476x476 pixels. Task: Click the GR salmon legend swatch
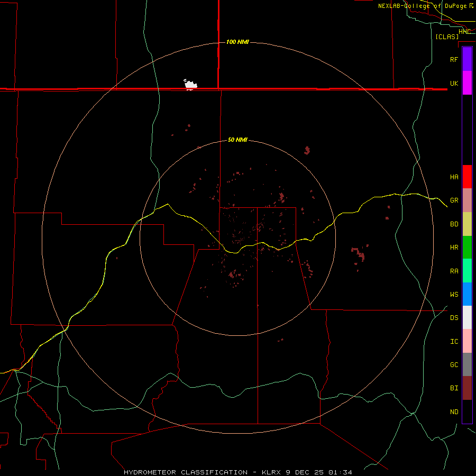[467, 200]
